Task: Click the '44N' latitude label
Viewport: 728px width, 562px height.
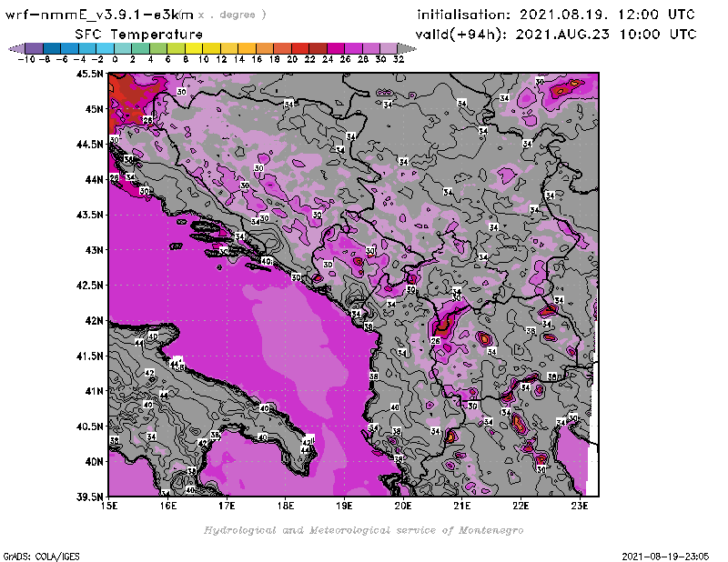Action: pyautogui.click(x=94, y=179)
